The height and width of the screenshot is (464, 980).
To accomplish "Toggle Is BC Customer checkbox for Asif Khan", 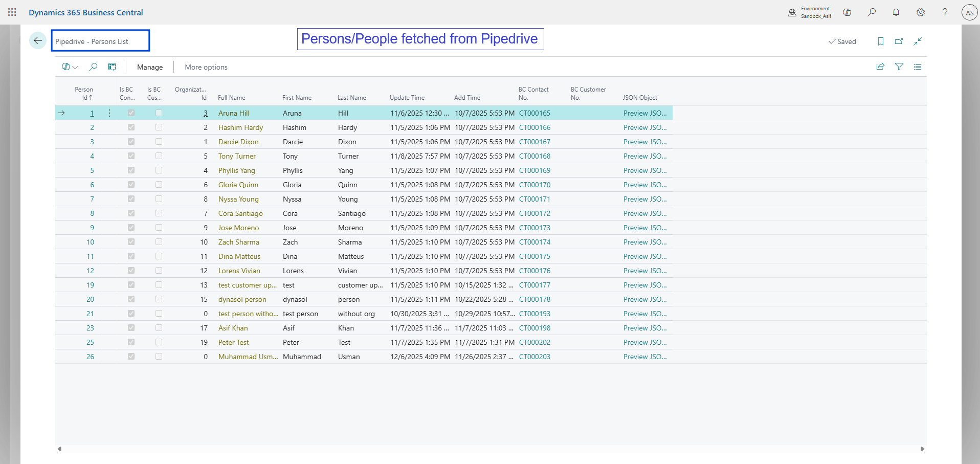I will click(x=159, y=328).
